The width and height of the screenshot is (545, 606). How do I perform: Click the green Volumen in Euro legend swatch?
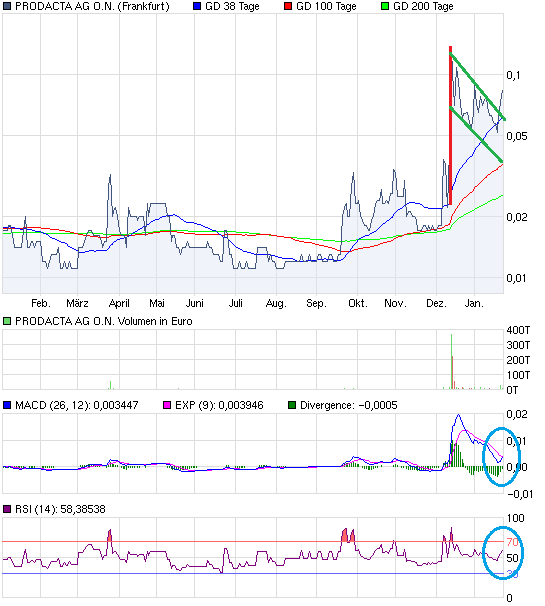coord(7,321)
